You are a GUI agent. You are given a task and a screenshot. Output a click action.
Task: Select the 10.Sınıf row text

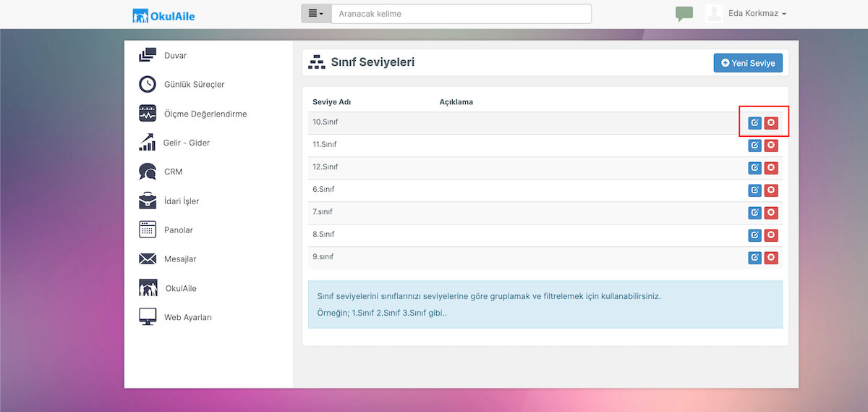pos(325,122)
